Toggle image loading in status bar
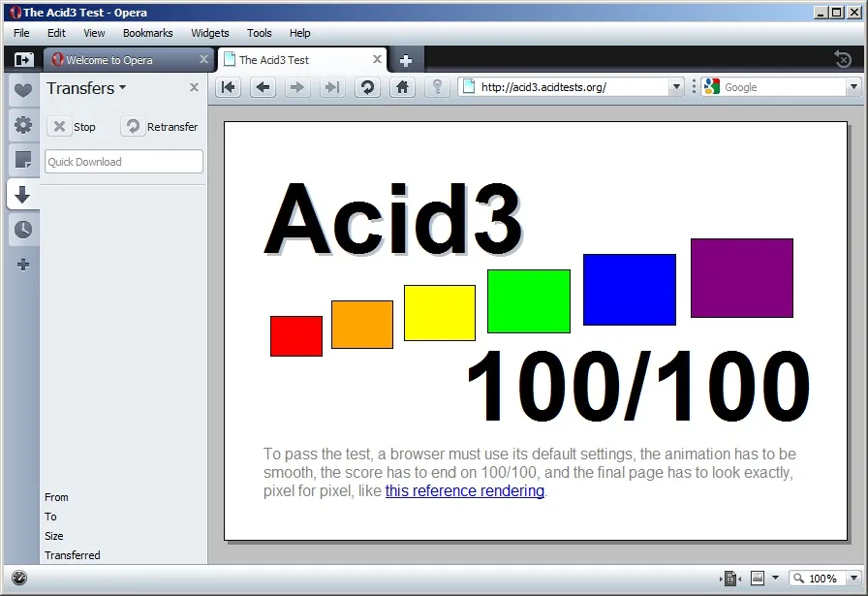The image size is (868, 596). 758,579
